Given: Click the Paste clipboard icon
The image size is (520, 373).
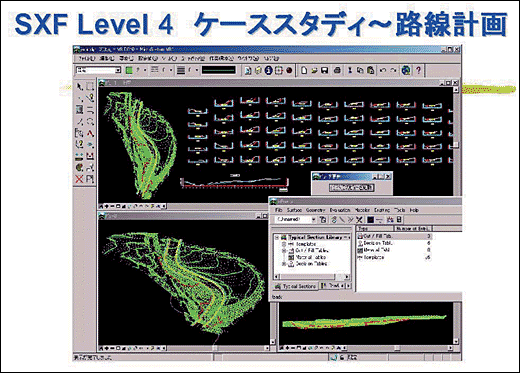Looking at the screenshot, I should coord(371,70).
